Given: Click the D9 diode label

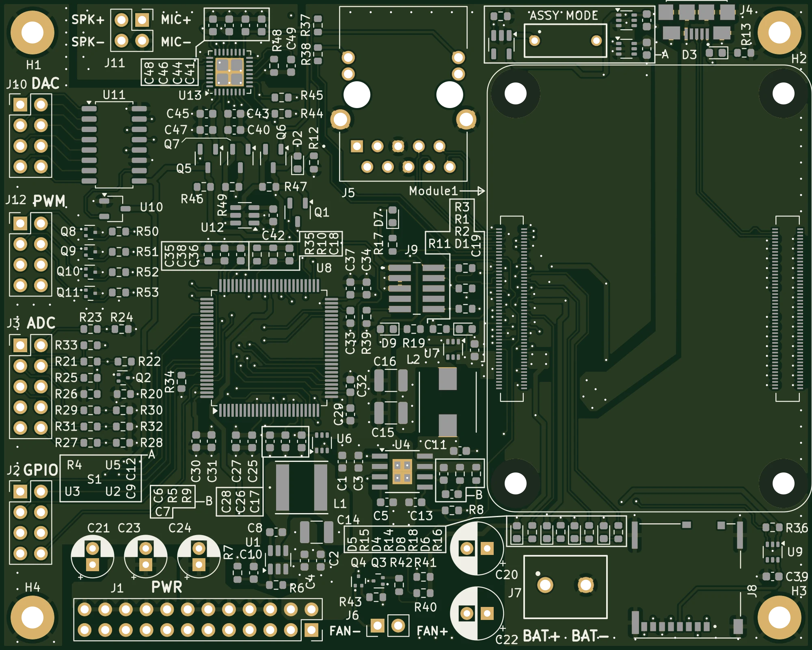Looking at the screenshot, I should point(389,343).
